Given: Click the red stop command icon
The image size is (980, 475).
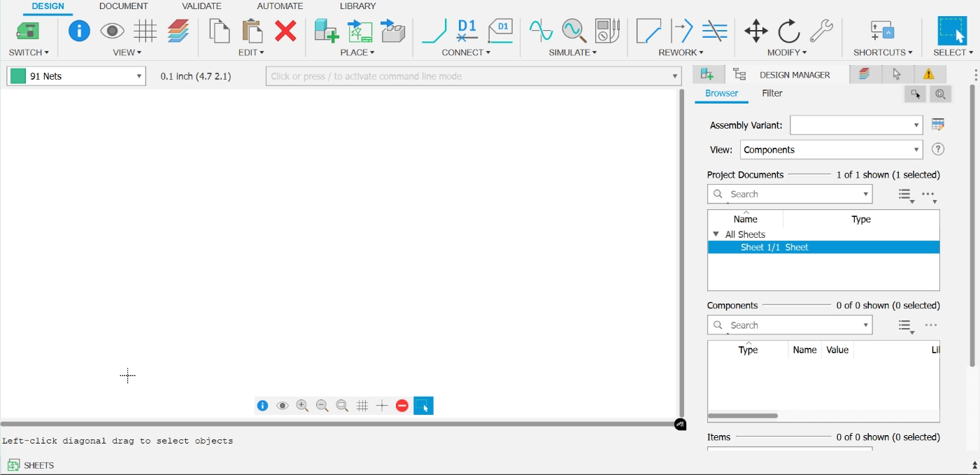Looking at the screenshot, I should (x=402, y=406).
